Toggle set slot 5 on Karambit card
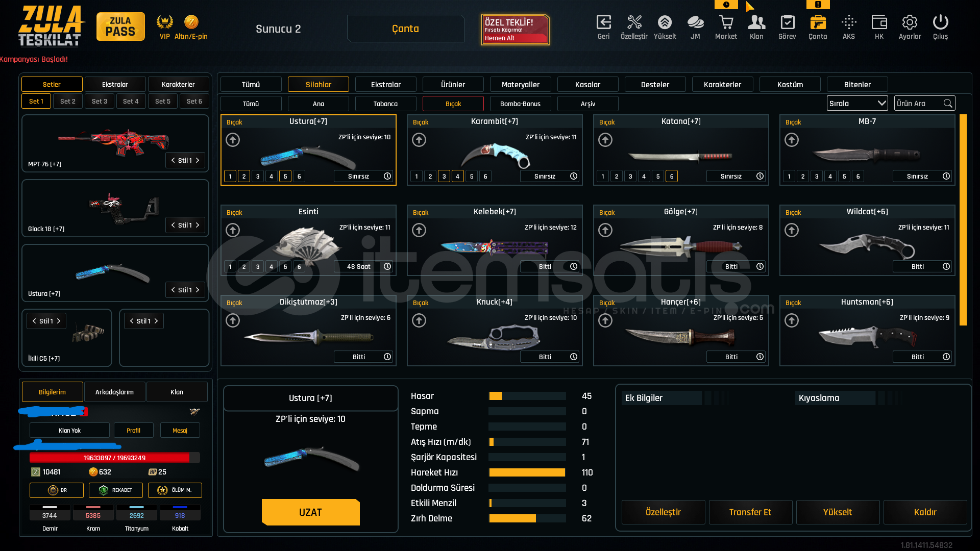This screenshot has width=980, height=551. 472,177
